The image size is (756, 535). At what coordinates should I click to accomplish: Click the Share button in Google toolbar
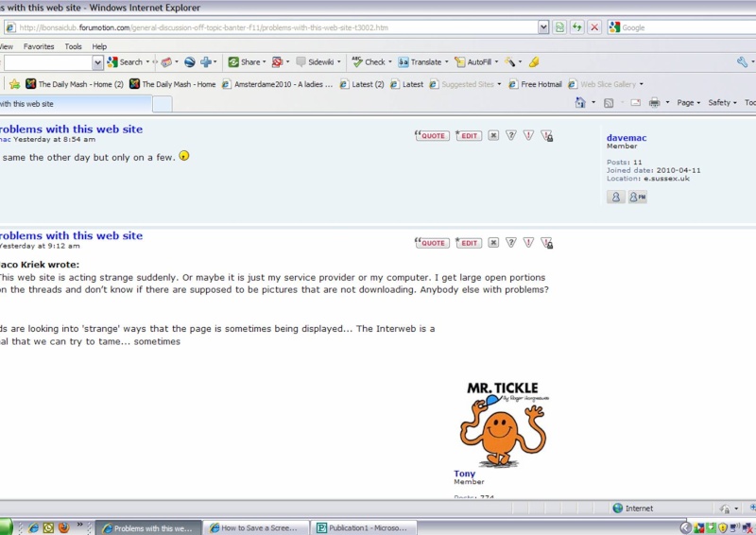(246, 62)
